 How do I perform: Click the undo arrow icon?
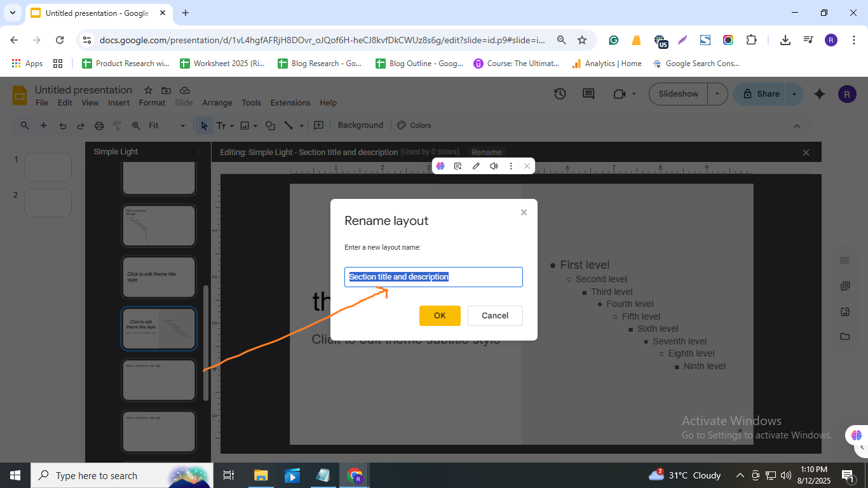[x=62, y=126]
